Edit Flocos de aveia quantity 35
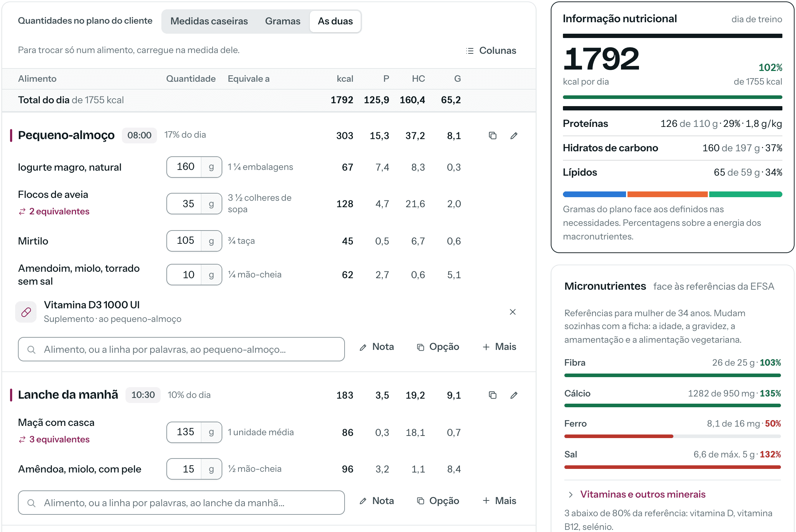Viewport: 796px width, 532px height. coord(184,204)
